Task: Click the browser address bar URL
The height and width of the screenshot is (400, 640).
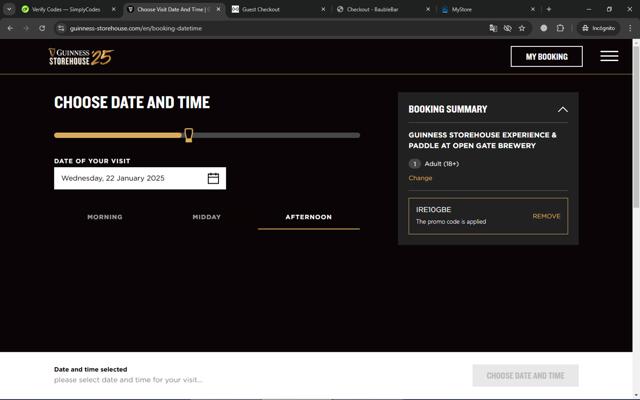Action: point(136,28)
